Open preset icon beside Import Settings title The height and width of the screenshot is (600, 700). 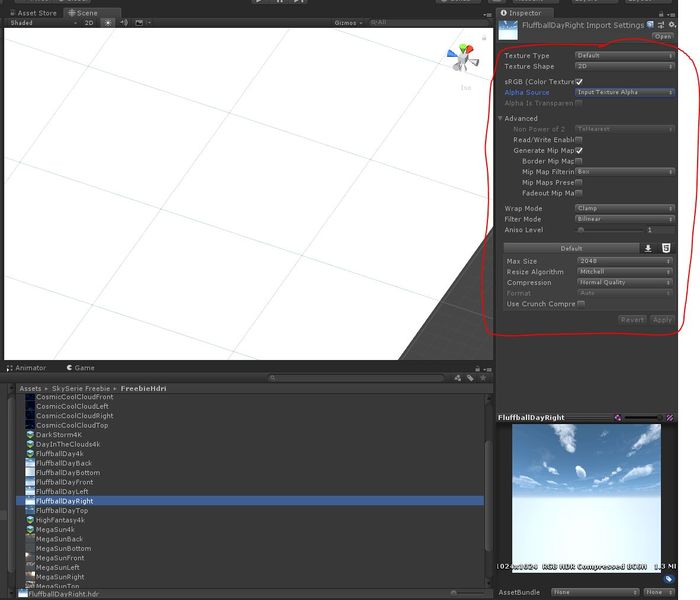click(661, 25)
